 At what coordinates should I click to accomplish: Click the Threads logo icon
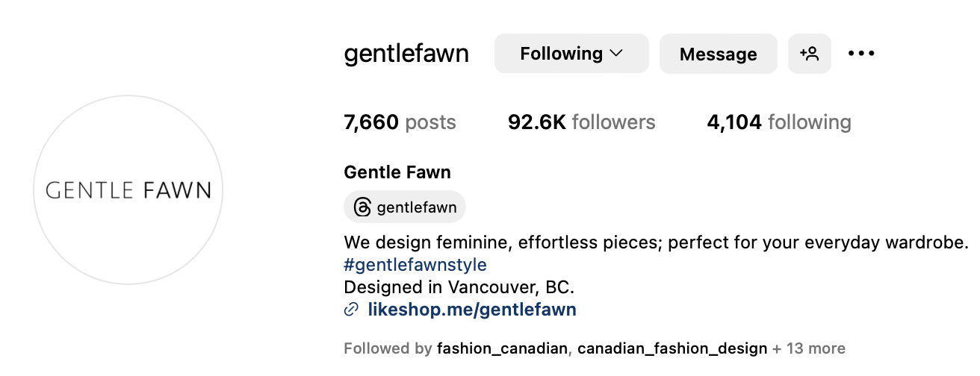pyautogui.click(x=362, y=207)
